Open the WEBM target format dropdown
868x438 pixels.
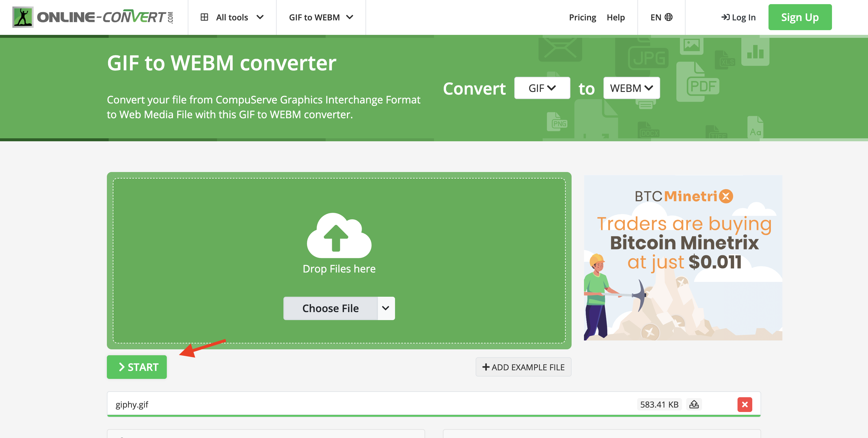point(631,88)
